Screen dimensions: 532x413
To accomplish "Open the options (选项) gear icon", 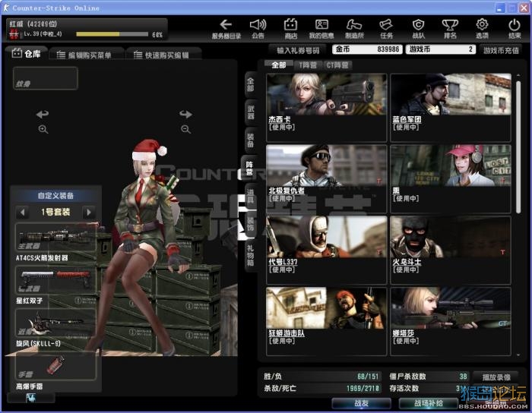I will click(482, 28).
